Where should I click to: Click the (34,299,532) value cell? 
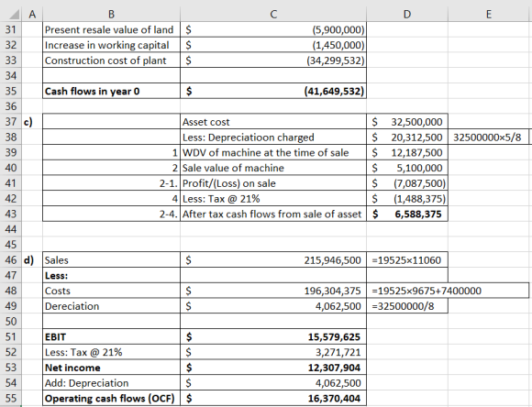[x=273, y=60]
